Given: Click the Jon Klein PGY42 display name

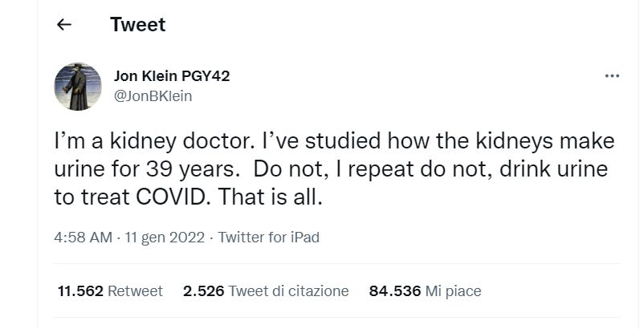Looking at the screenshot, I should (173, 77).
